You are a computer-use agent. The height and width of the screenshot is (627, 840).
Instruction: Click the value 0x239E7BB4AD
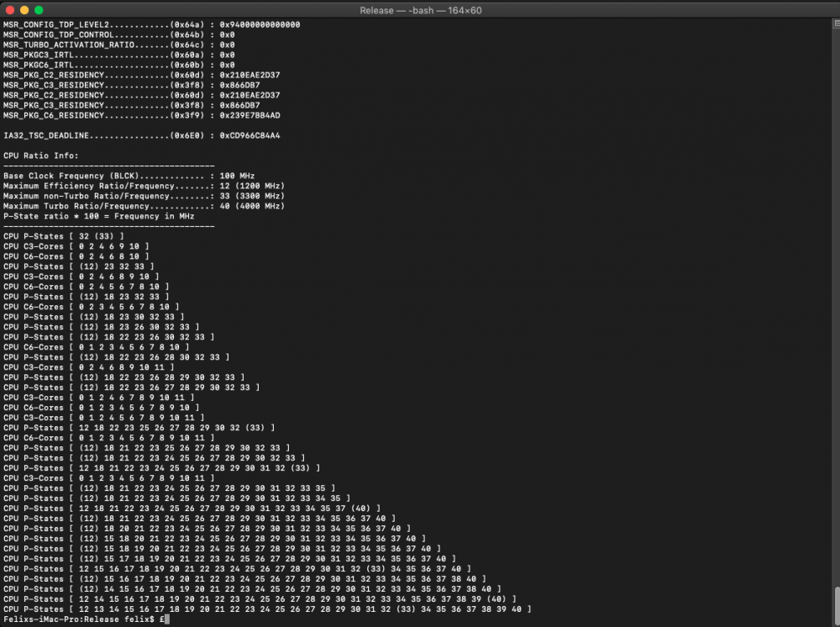(249, 116)
